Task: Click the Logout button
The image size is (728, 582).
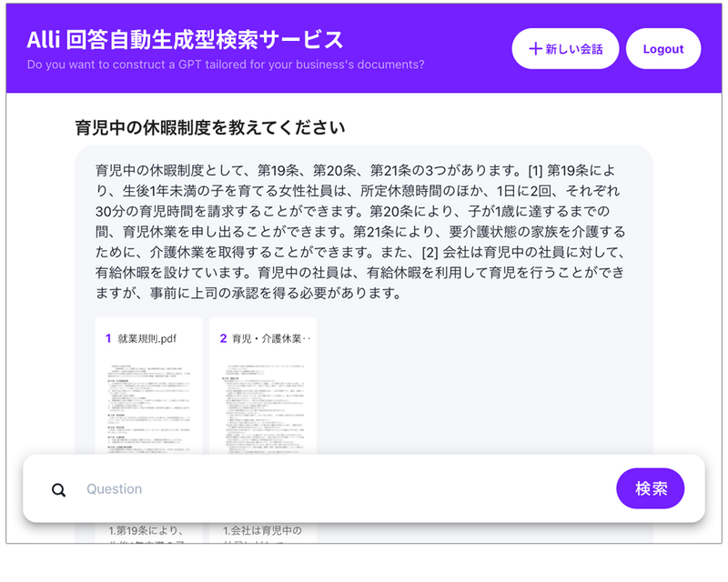Action: pyautogui.click(x=663, y=48)
